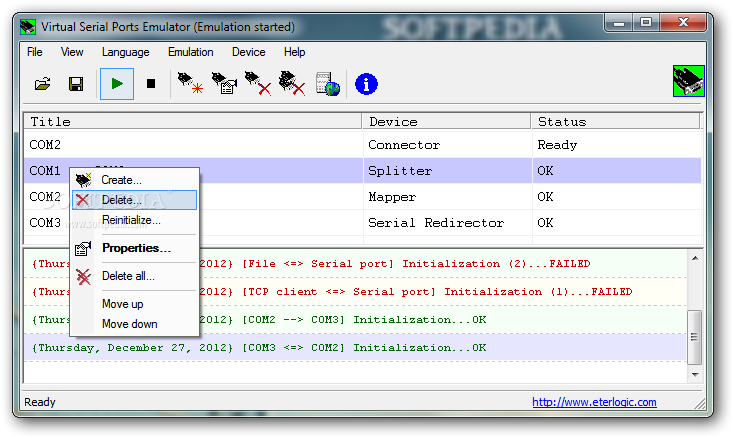Choose Properties... in context menu
This screenshot has height=438, width=734.
pyautogui.click(x=134, y=248)
